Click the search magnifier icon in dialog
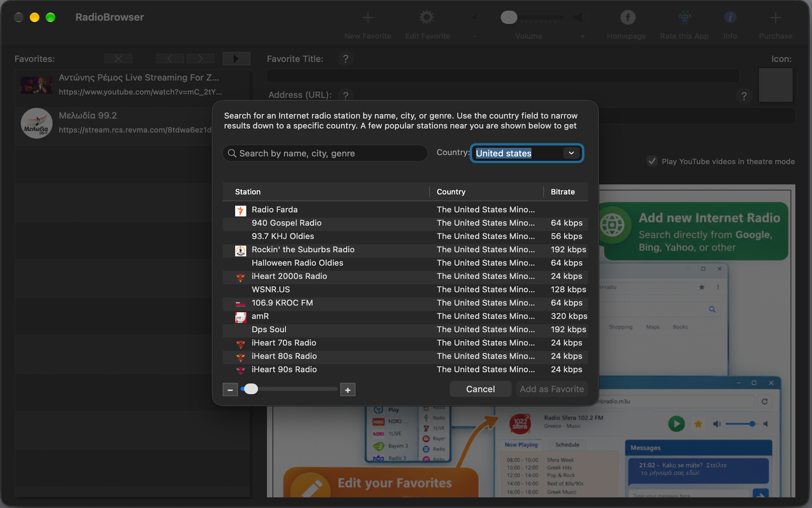Image resolution: width=812 pixels, height=508 pixels. 232,153
